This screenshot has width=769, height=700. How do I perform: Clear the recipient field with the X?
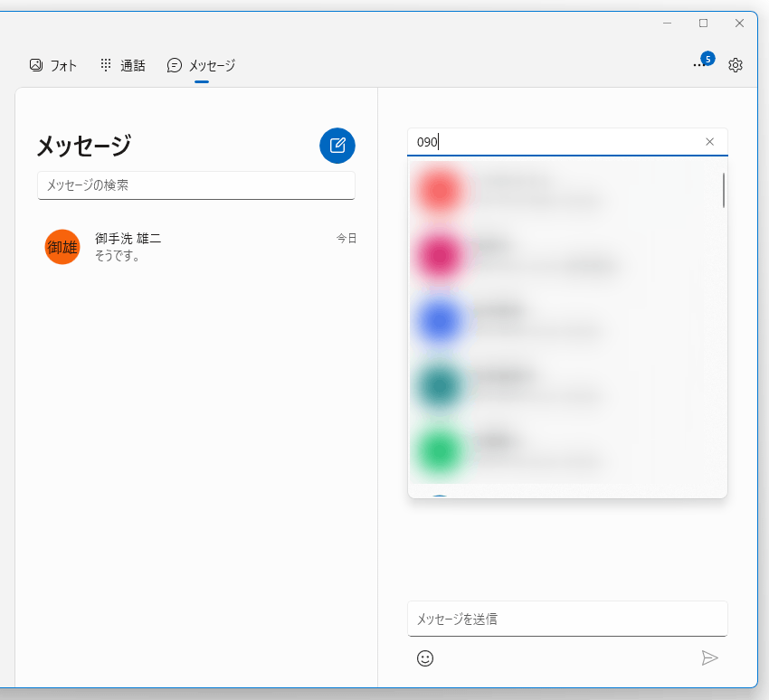pos(709,142)
